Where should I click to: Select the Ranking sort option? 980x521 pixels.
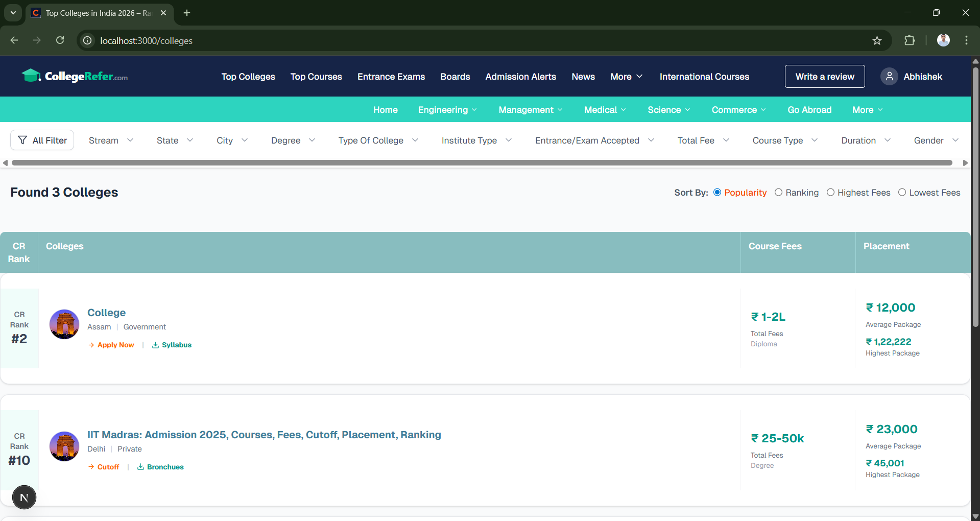(x=778, y=193)
